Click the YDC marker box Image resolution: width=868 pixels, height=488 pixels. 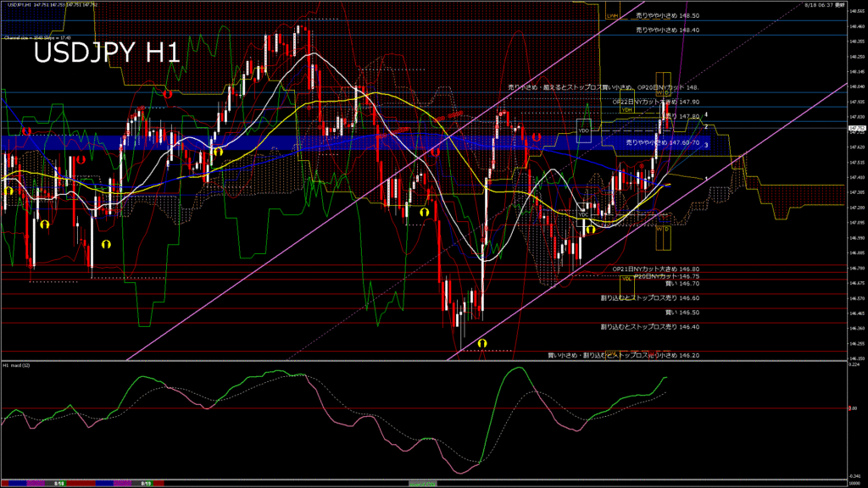[x=583, y=214]
